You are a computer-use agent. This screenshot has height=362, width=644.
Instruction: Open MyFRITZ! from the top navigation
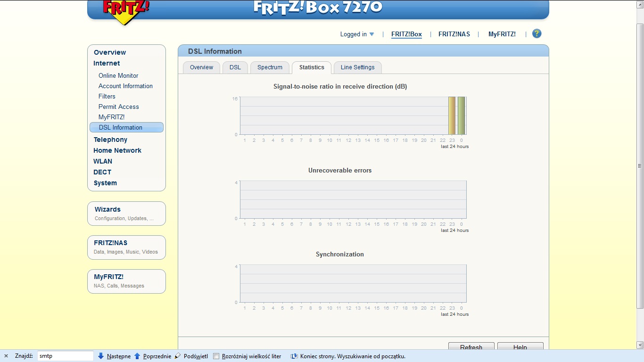tap(502, 34)
